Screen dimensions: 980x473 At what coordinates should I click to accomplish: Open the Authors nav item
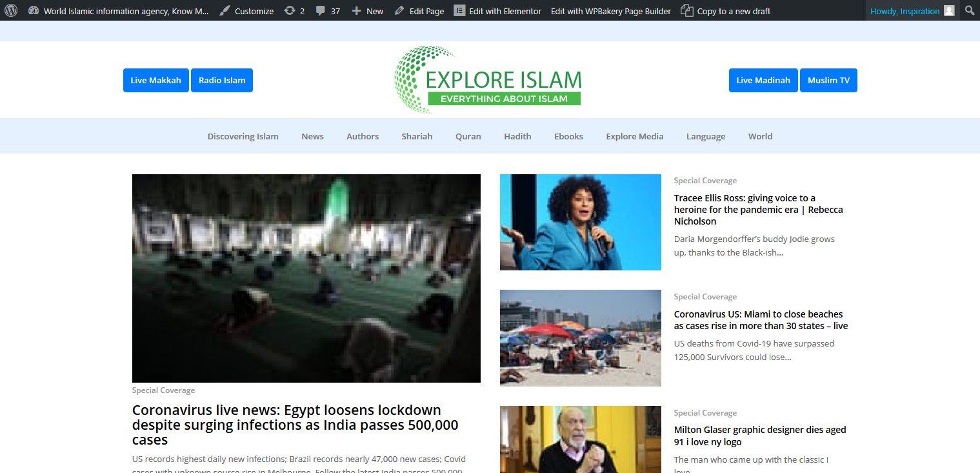pyautogui.click(x=363, y=136)
